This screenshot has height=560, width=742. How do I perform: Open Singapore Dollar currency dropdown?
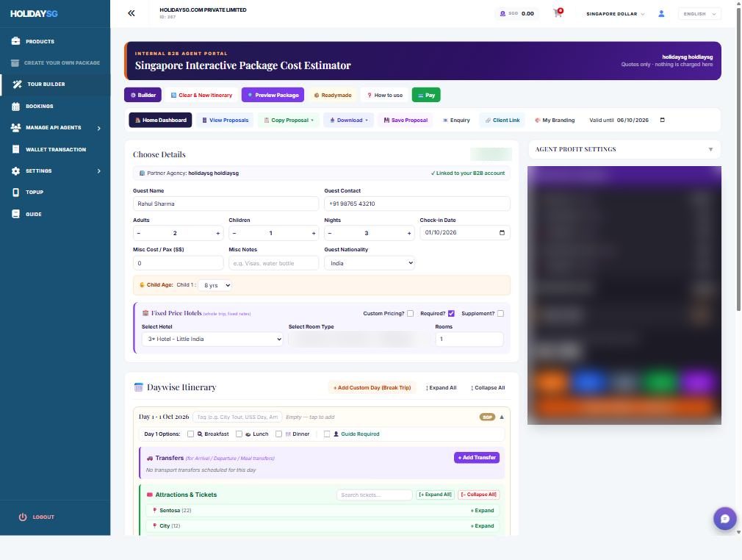coord(615,14)
